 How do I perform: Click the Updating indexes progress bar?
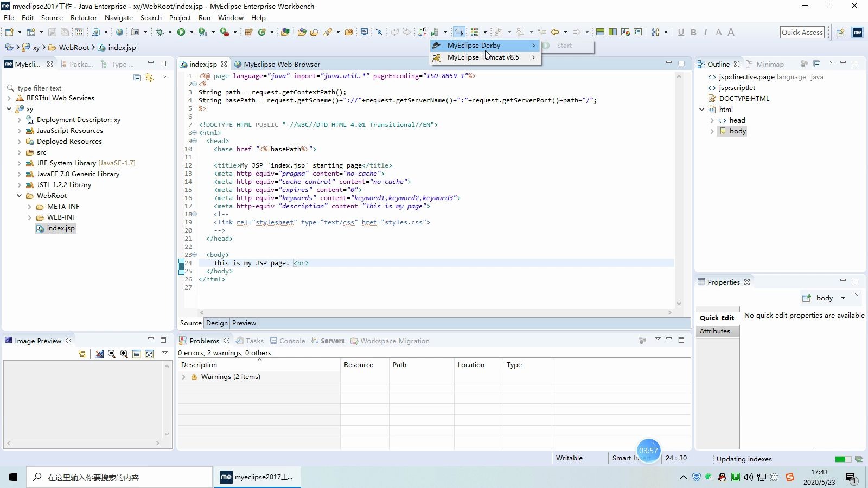coord(844,459)
